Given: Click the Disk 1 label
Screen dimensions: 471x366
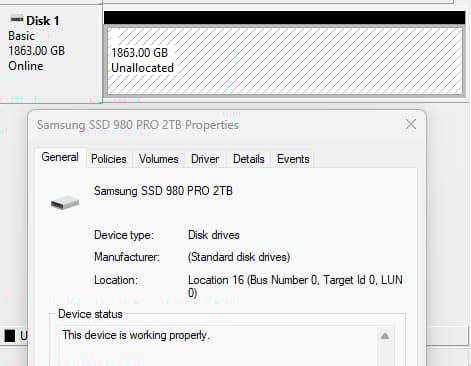Looking at the screenshot, I should pos(43,21).
